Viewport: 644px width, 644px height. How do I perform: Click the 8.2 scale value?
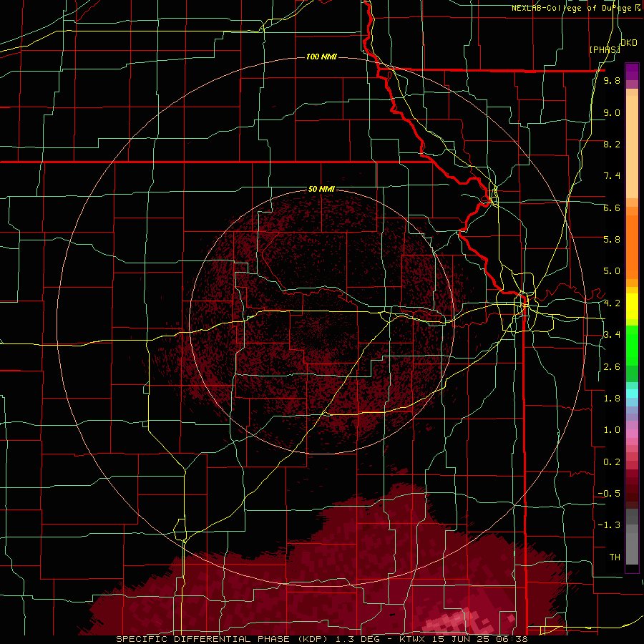tap(612, 144)
